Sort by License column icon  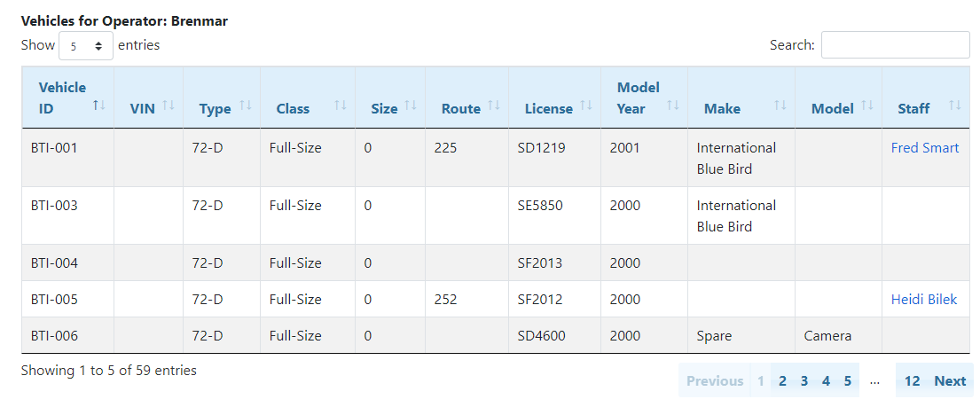click(x=586, y=106)
